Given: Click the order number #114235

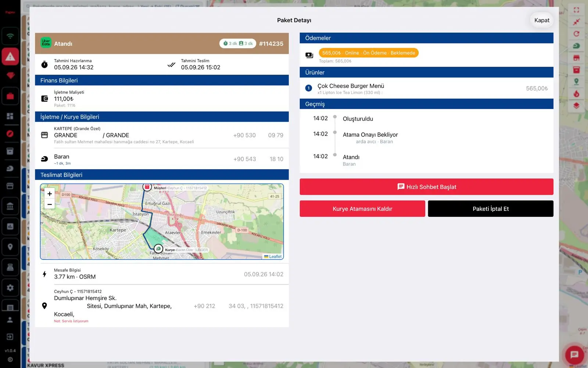Looking at the screenshot, I should point(271,43).
